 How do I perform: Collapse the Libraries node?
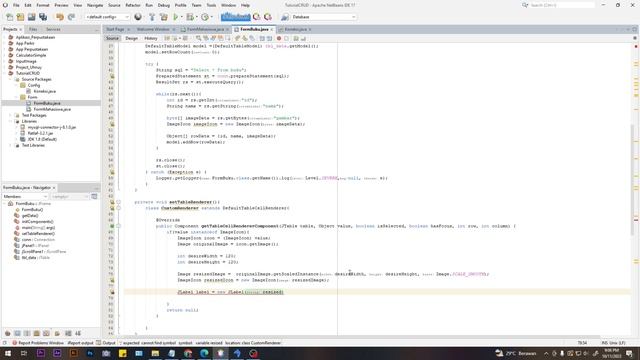coord(11,121)
